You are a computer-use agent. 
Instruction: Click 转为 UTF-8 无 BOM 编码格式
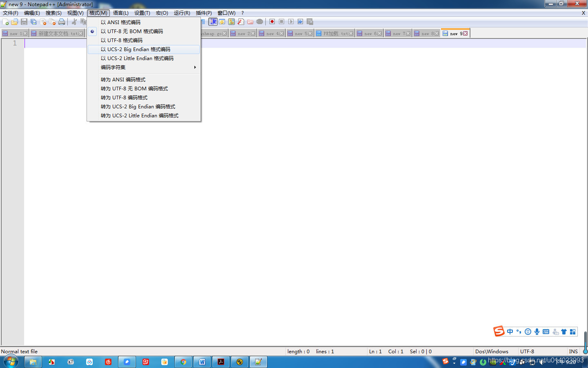coord(144,88)
